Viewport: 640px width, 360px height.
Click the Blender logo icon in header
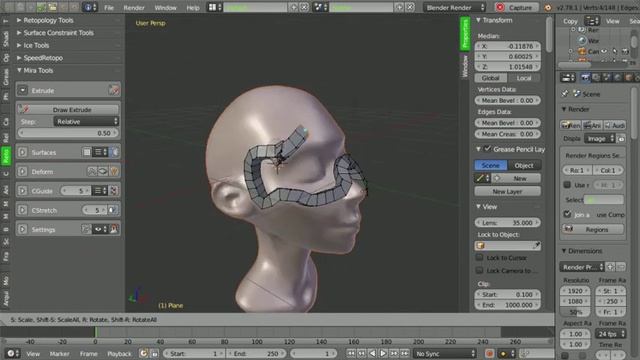click(x=548, y=7)
